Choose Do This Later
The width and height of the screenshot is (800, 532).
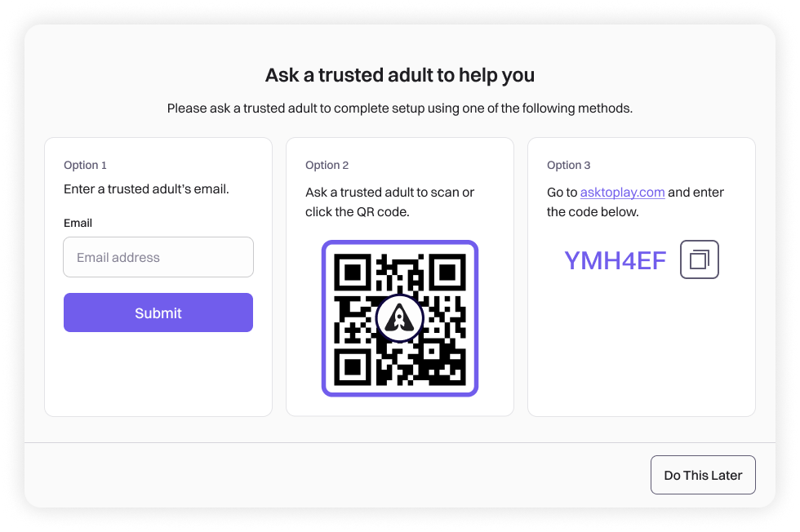(x=703, y=475)
